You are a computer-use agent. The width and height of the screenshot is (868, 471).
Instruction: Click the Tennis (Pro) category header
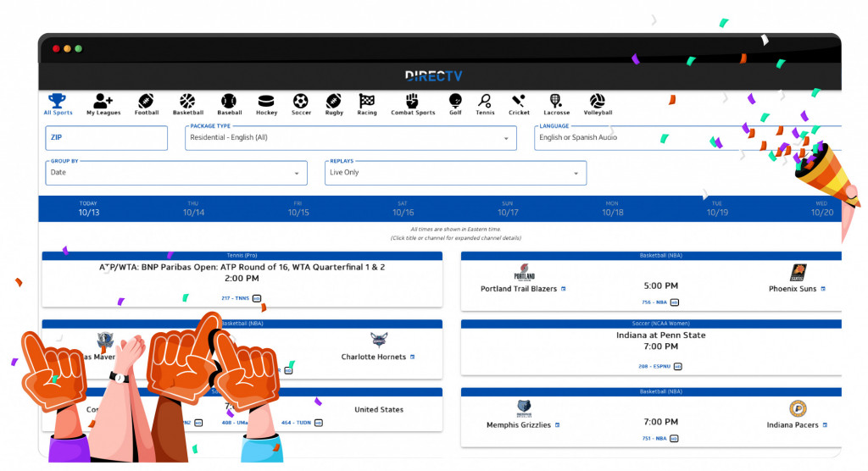(x=242, y=256)
